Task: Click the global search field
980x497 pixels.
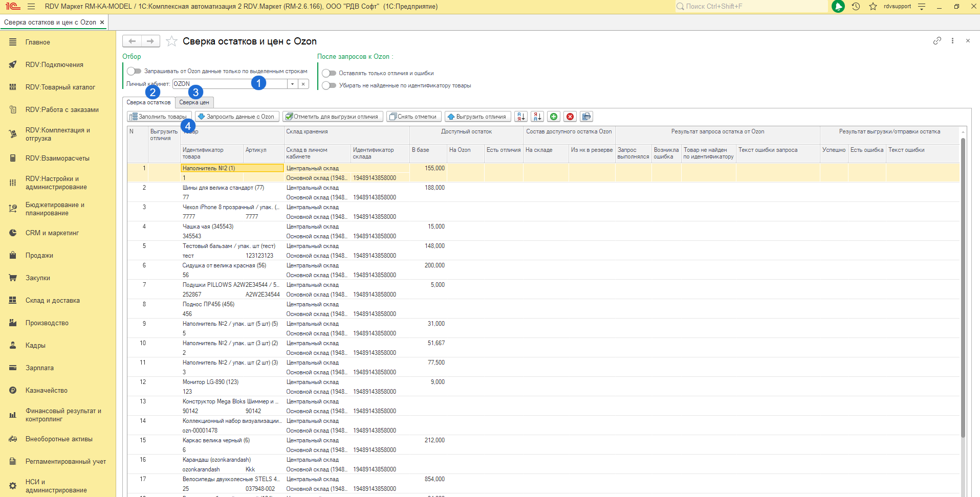Action: pos(752,7)
